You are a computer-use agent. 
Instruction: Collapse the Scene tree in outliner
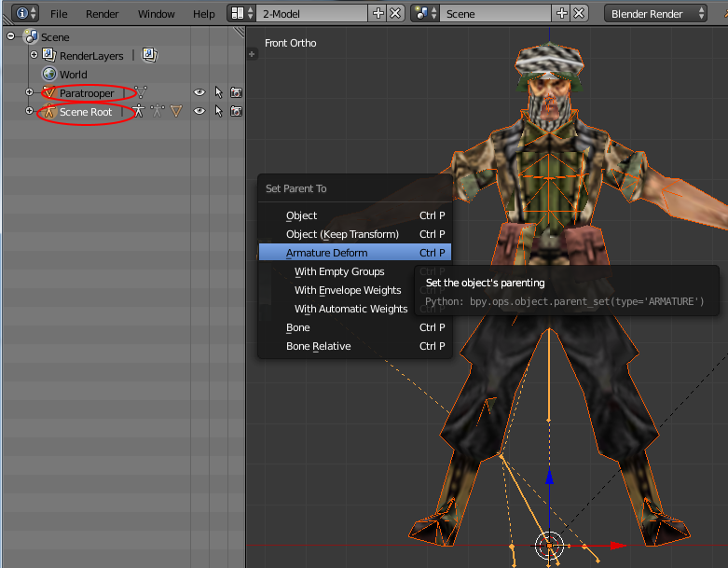click(11, 36)
